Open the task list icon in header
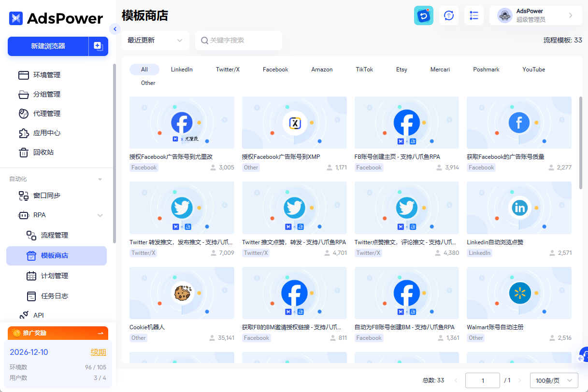588x392 pixels. [x=474, y=15]
